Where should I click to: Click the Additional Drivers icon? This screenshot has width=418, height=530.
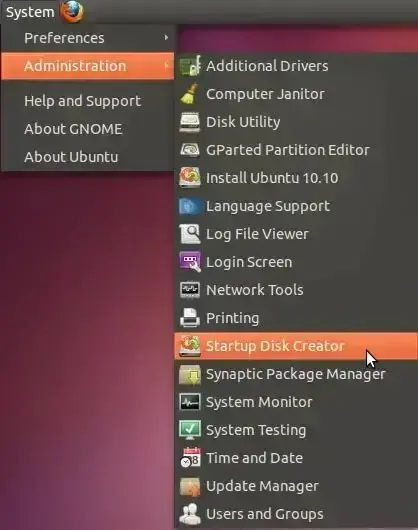190,66
